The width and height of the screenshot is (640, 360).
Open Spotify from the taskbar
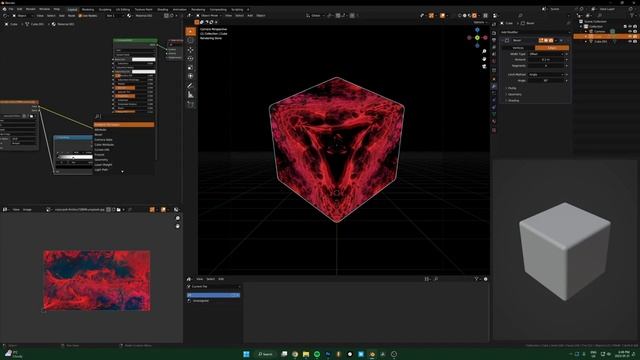(317, 354)
